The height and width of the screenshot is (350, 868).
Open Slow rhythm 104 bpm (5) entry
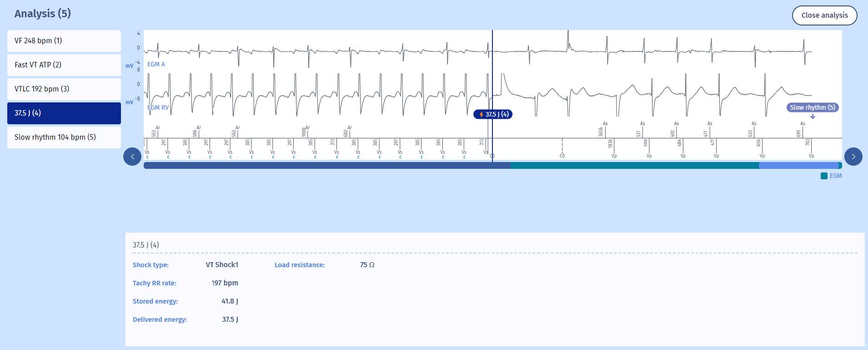[x=64, y=137]
